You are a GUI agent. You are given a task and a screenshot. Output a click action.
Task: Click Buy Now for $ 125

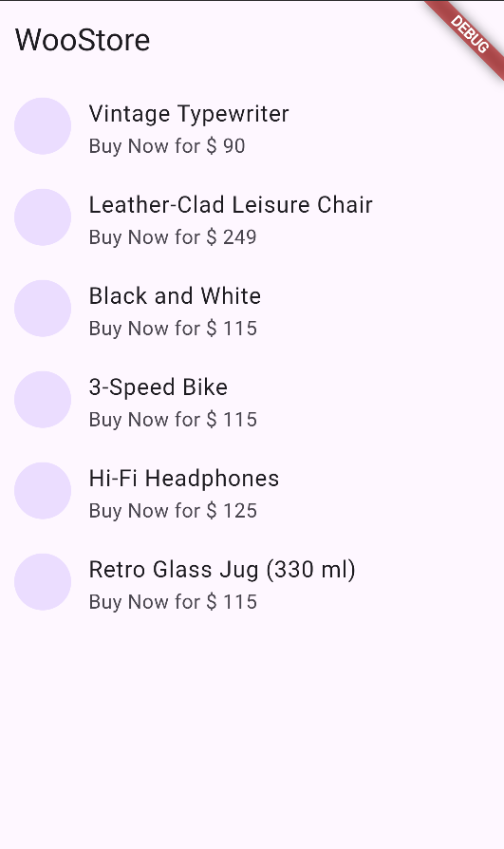pos(173,511)
